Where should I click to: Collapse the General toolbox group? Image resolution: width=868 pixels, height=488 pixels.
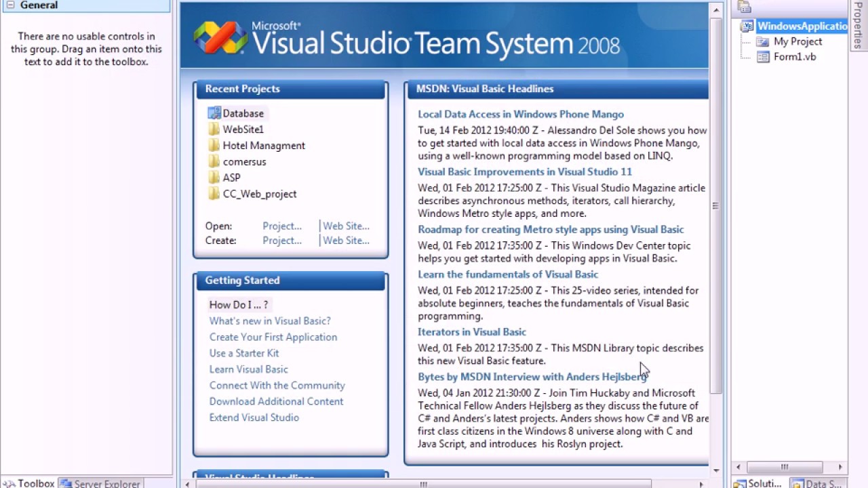pyautogui.click(x=10, y=5)
